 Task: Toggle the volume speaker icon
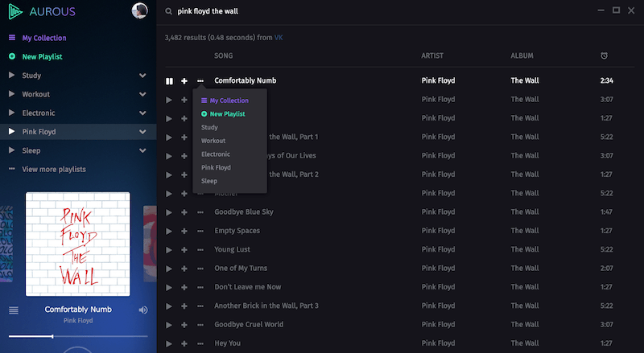(143, 310)
